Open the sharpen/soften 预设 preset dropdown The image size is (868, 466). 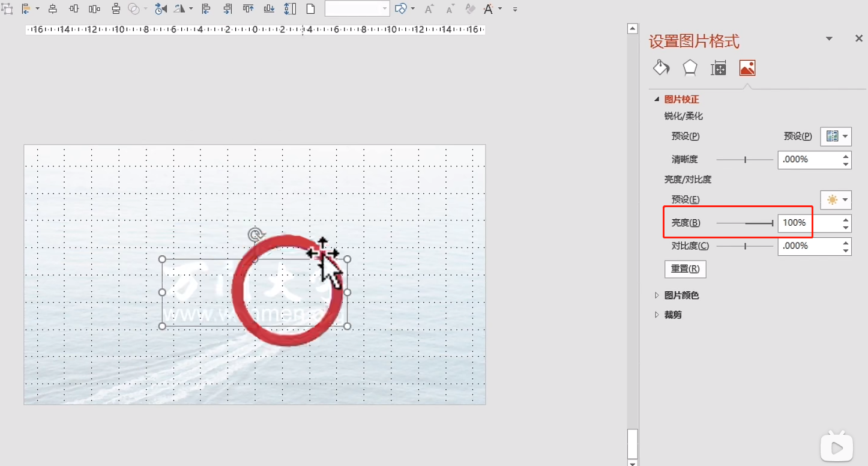click(836, 136)
